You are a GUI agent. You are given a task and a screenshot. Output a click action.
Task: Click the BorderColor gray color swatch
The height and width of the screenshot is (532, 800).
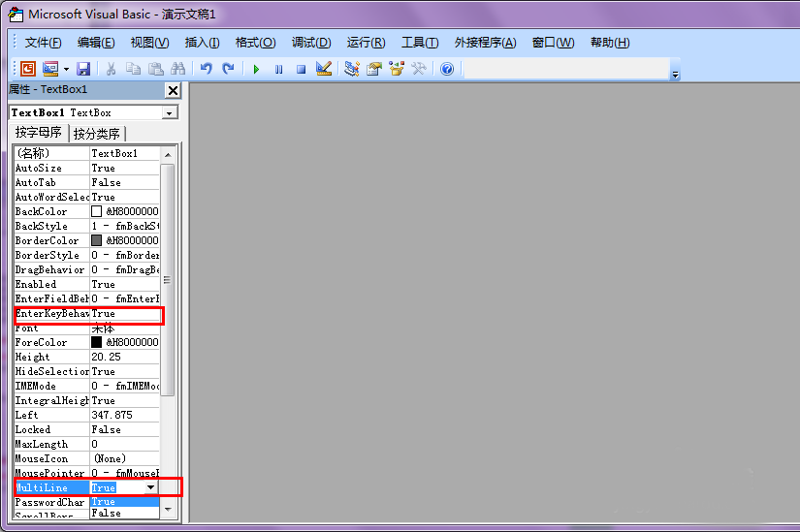tap(96, 240)
